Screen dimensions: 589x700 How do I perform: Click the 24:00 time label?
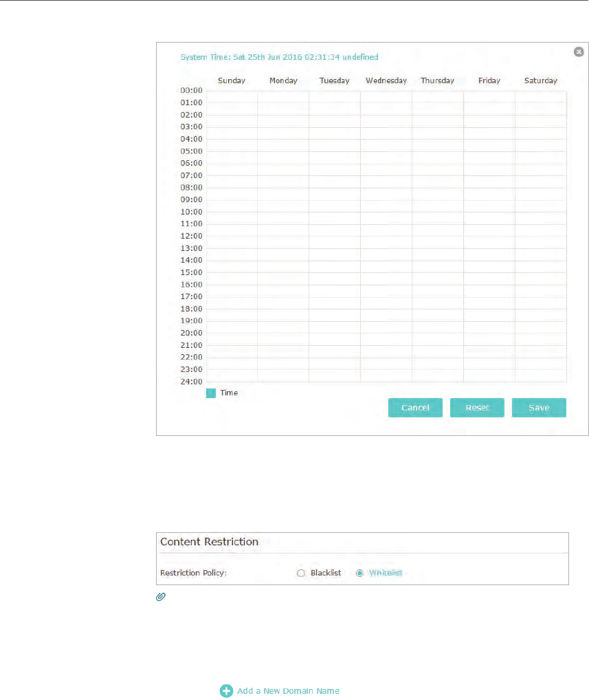click(x=192, y=381)
